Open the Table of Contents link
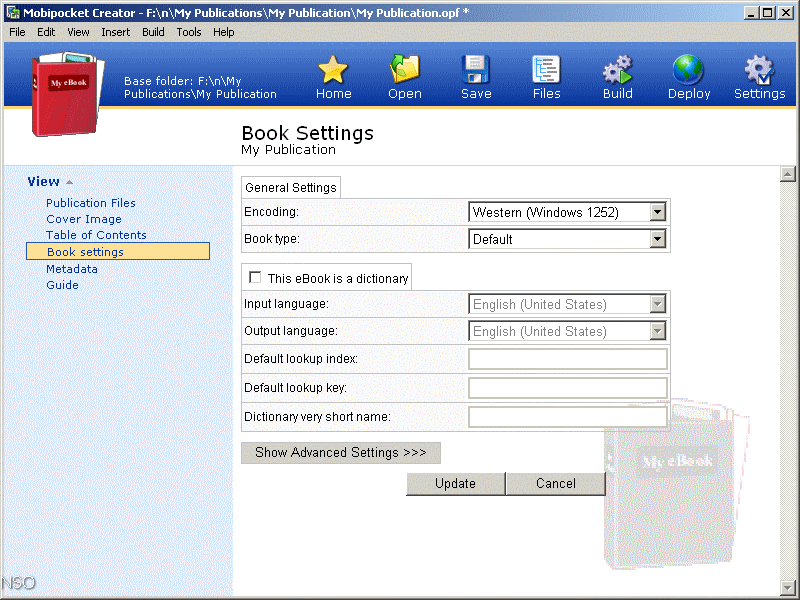Viewport: 800px width, 600px height. [96, 235]
